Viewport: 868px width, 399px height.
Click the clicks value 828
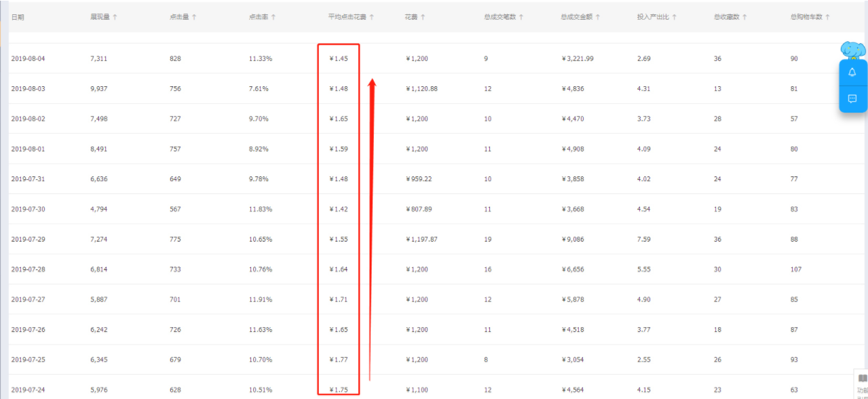point(175,59)
